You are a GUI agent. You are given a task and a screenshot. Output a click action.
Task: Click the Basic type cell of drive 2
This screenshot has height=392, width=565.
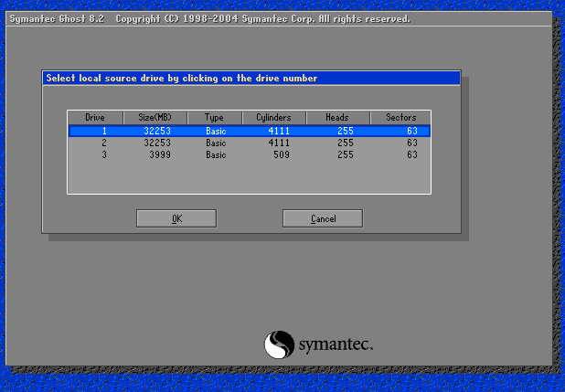click(216, 143)
